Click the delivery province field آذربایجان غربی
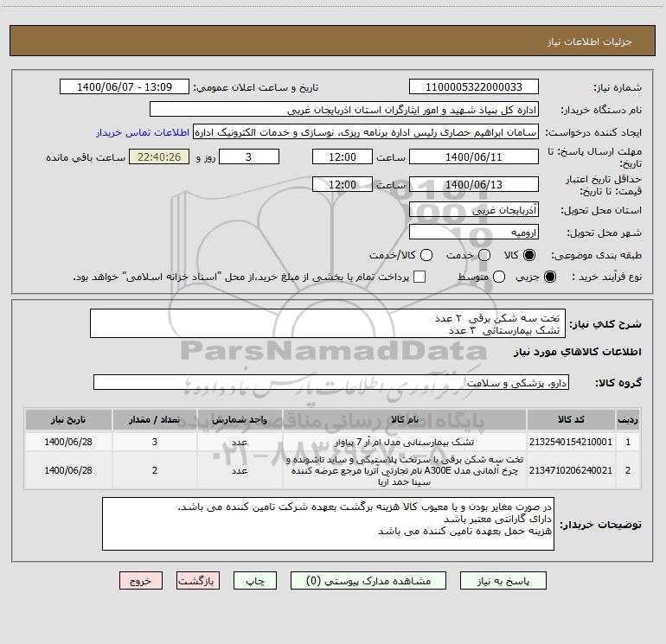 474,210
